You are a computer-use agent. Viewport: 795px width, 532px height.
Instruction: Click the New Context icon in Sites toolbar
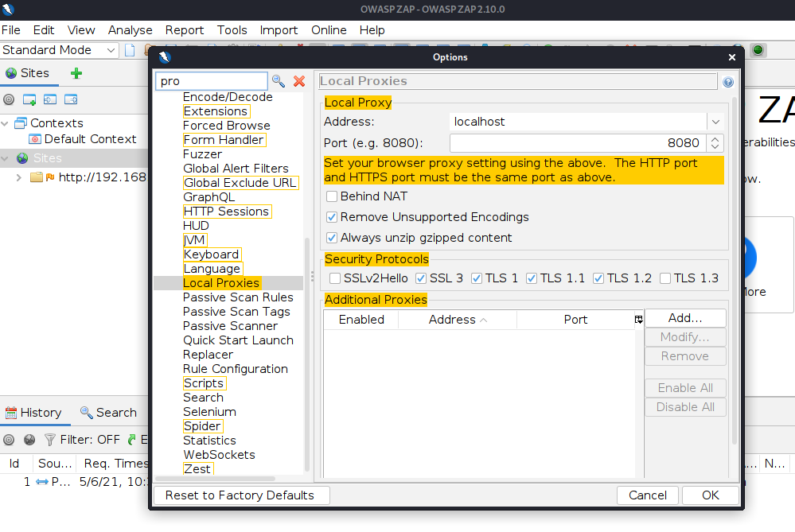(x=29, y=99)
